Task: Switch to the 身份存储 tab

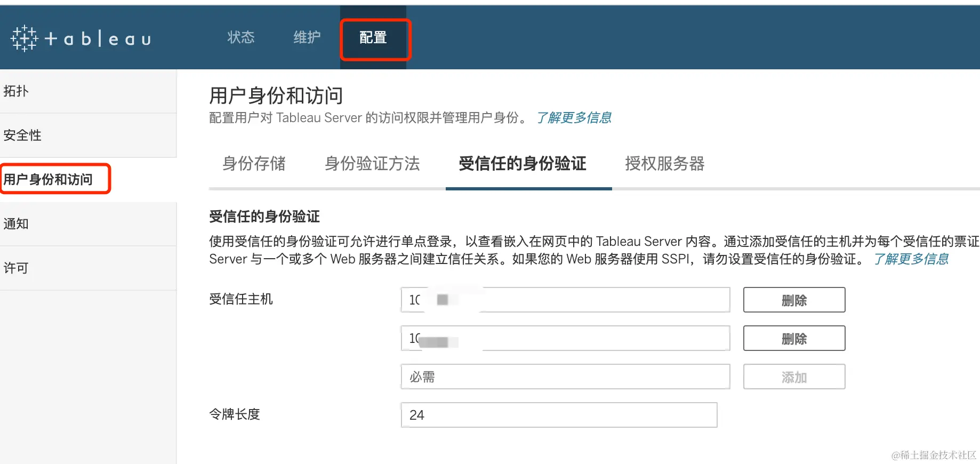Action: 254,164
